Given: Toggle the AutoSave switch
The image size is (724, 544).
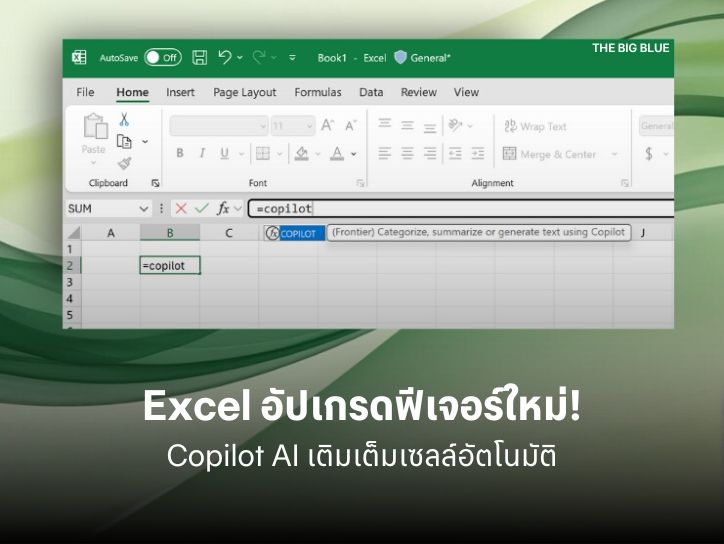Looking at the screenshot, I should pos(163,58).
